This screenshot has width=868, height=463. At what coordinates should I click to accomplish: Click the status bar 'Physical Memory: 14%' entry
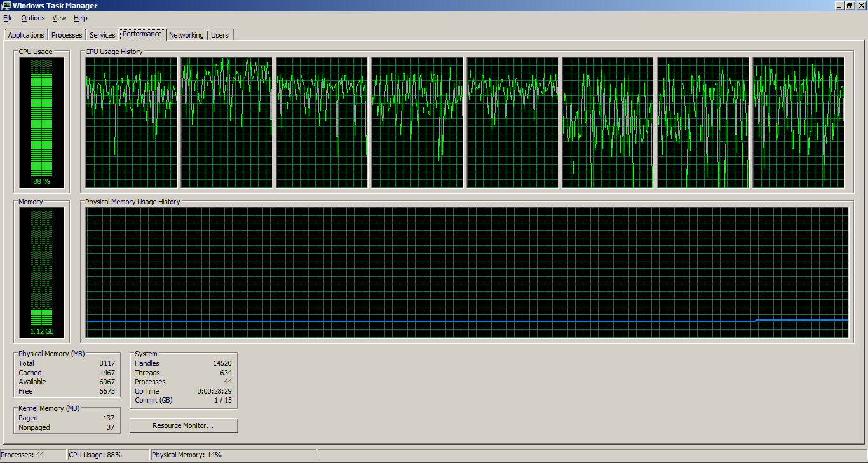coord(233,455)
